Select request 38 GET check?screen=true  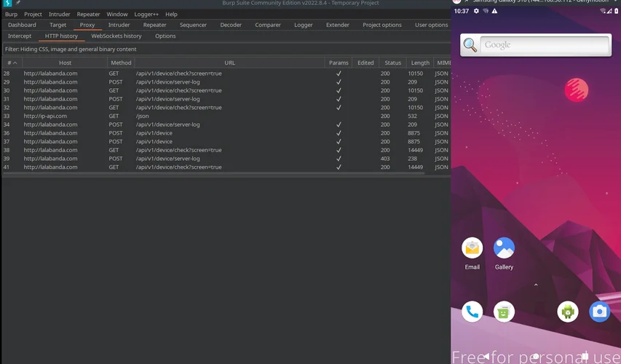pyautogui.click(x=226, y=150)
